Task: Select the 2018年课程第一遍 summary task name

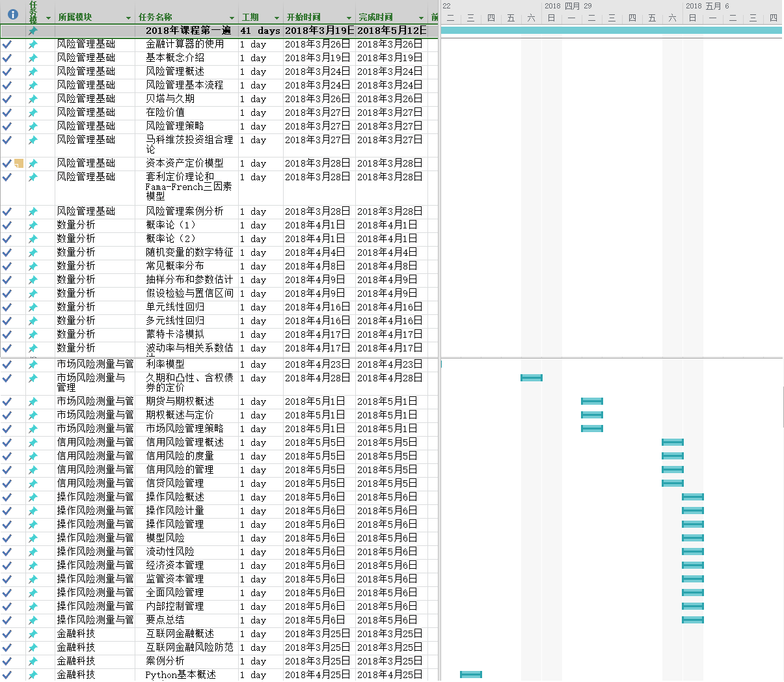Action: tap(188, 31)
